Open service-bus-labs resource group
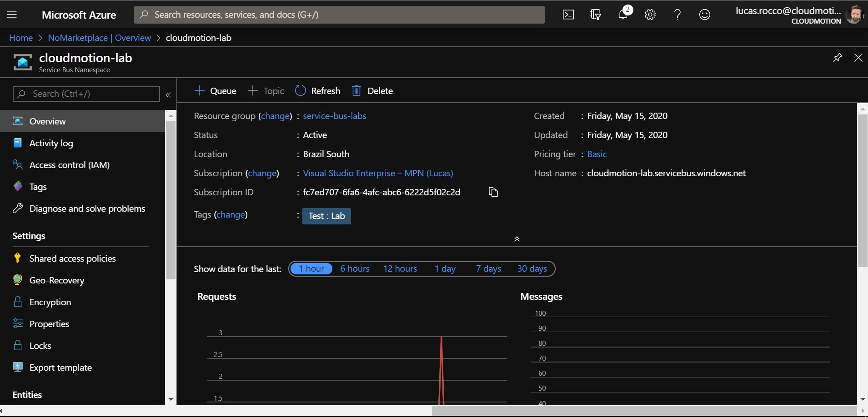The height and width of the screenshot is (417, 868). [335, 116]
